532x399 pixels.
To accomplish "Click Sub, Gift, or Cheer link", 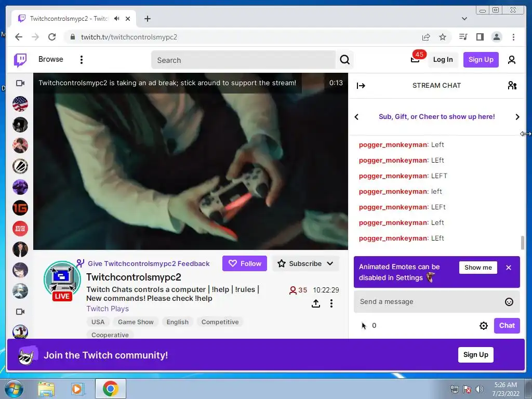I will pyautogui.click(x=436, y=117).
